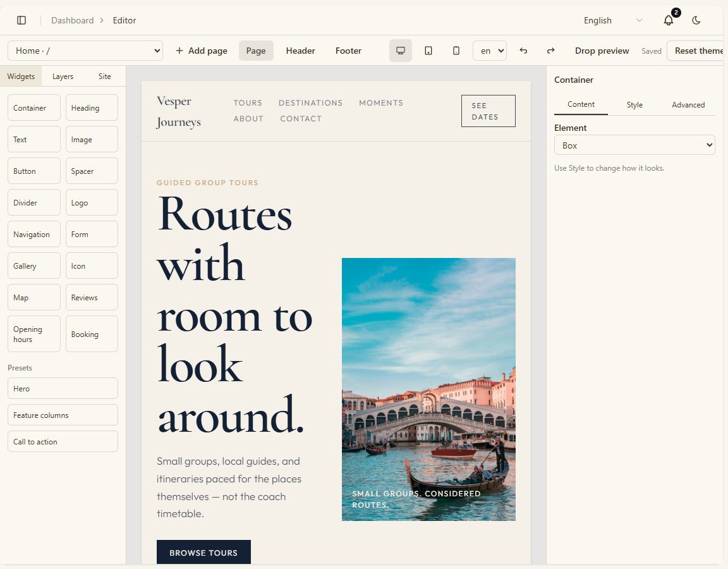Pick the Text widget
Screen dimensions: 728x569
(x=34, y=139)
